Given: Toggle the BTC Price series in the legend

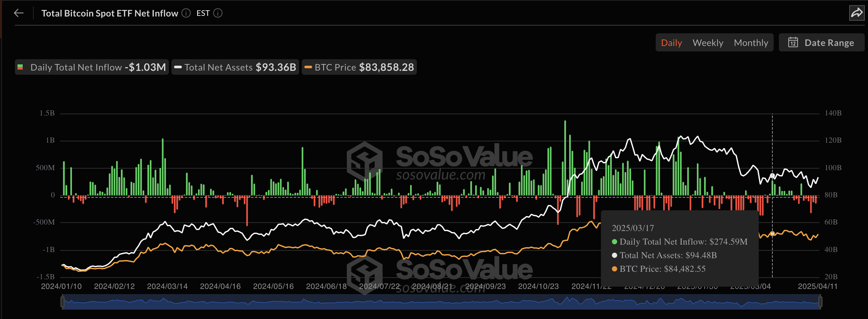Looking at the screenshot, I should click(x=359, y=67).
